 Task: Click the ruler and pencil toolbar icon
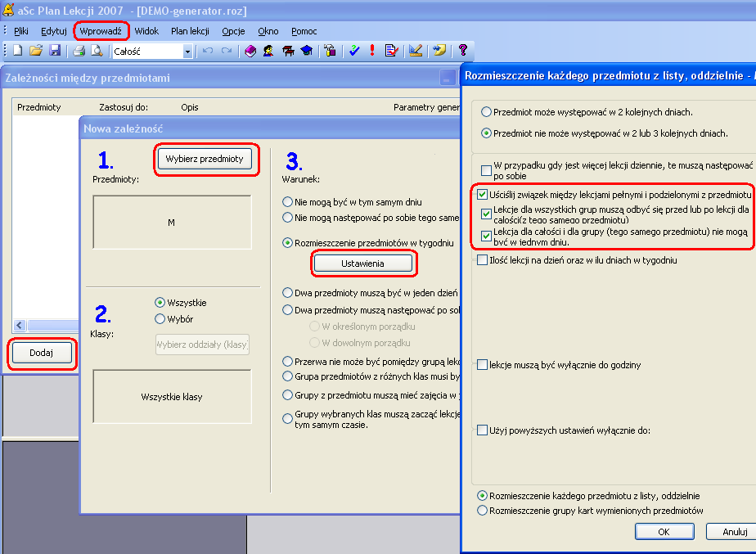click(416, 51)
